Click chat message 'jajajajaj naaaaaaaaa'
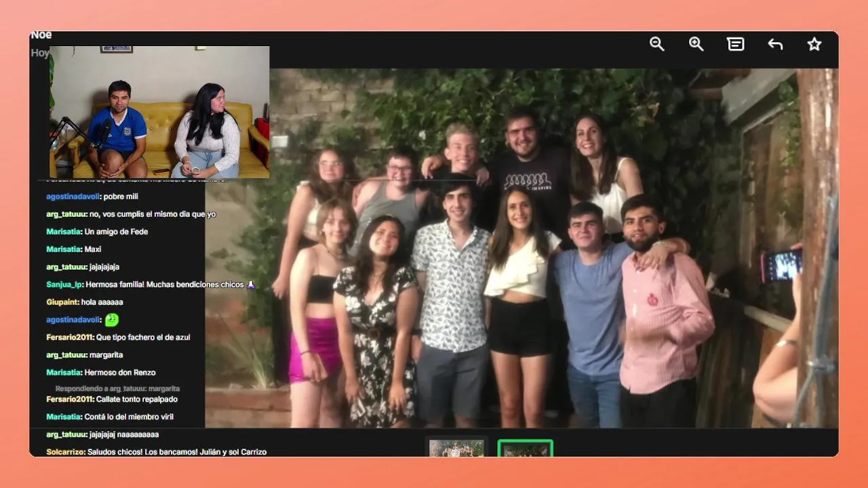 click(124, 434)
